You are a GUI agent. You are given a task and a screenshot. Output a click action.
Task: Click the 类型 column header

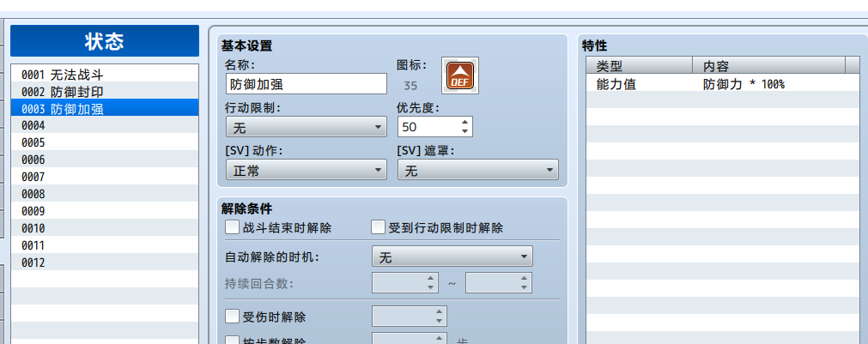tap(640, 66)
